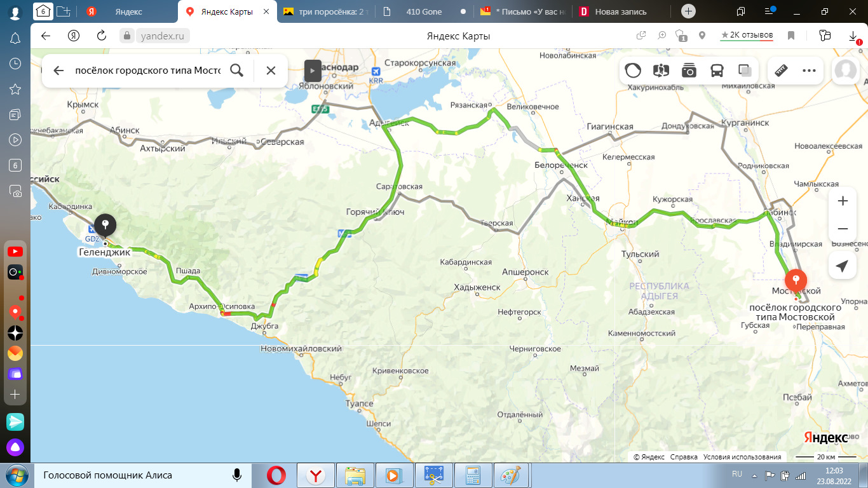Open the map layers icon
Screen dimensions: 868x488
pos(745,71)
